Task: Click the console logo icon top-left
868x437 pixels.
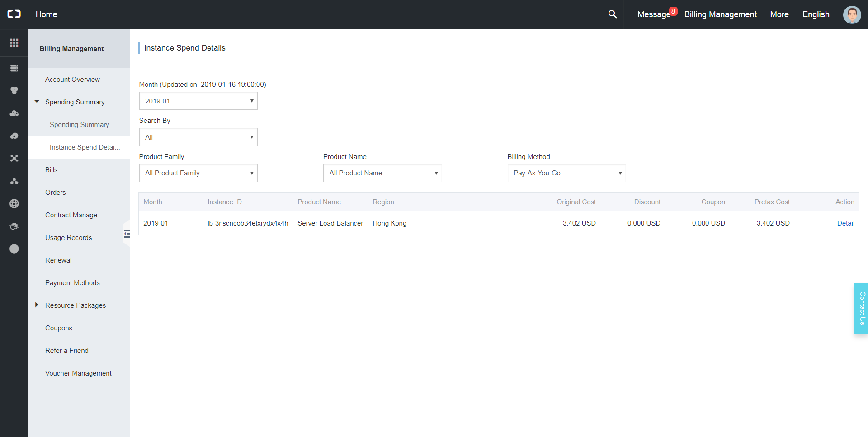Action: (x=14, y=14)
